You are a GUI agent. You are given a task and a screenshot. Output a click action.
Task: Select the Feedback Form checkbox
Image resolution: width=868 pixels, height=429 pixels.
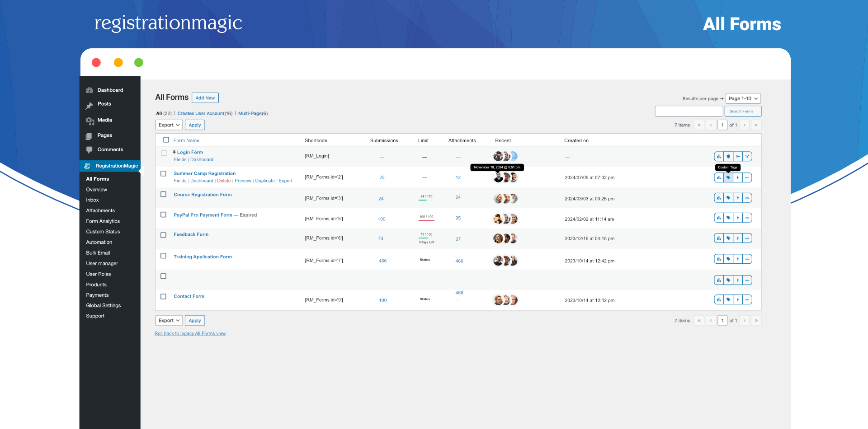pyautogui.click(x=164, y=235)
